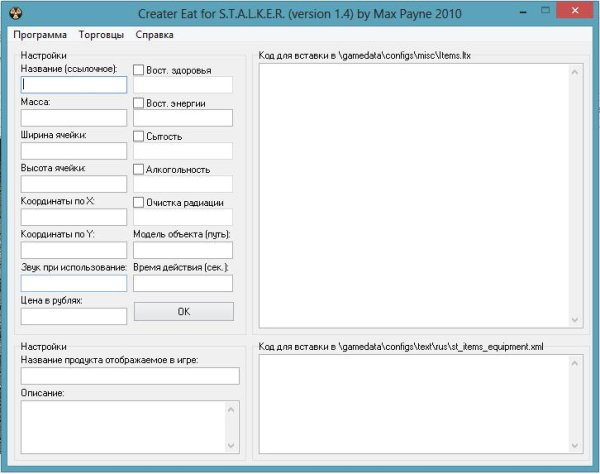Screen dimensions: 600x474
Task: Open the Справка menu
Action: tap(154, 35)
